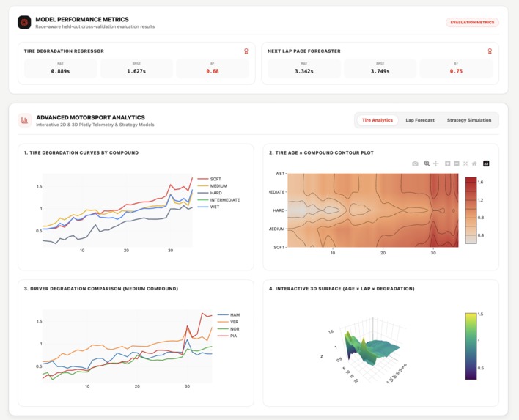Click title '1. Tire Degradation Curves by Compound'
The image size is (519, 420).
pyautogui.click(x=81, y=152)
